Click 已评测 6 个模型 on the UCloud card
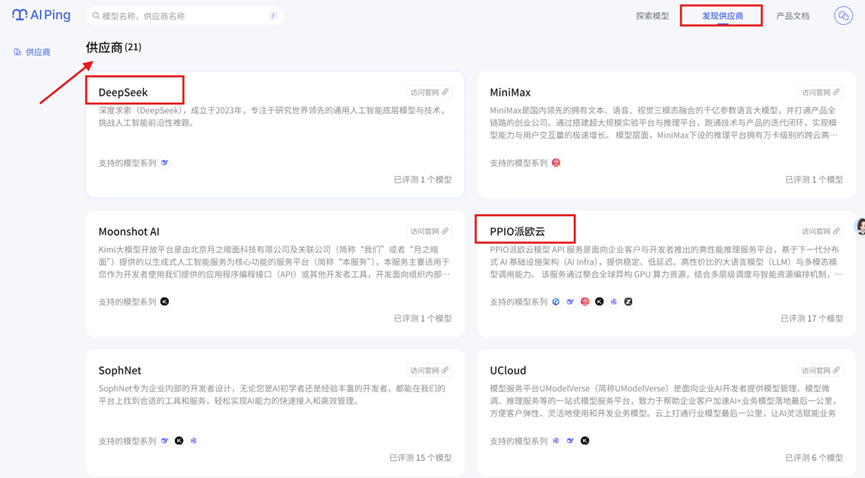The height and width of the screenshot is (478, 865). [x=814, y=458]
